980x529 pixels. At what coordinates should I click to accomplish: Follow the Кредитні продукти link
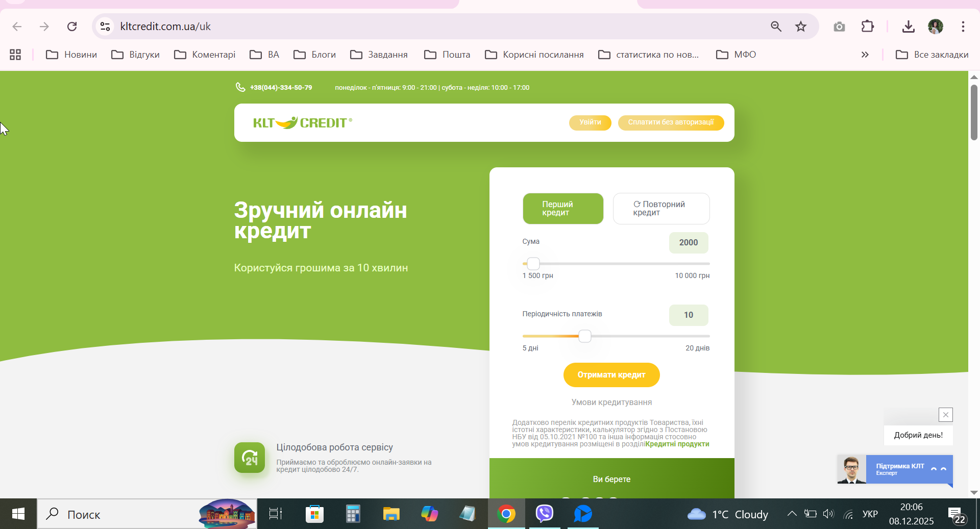[x=677, y=444]
